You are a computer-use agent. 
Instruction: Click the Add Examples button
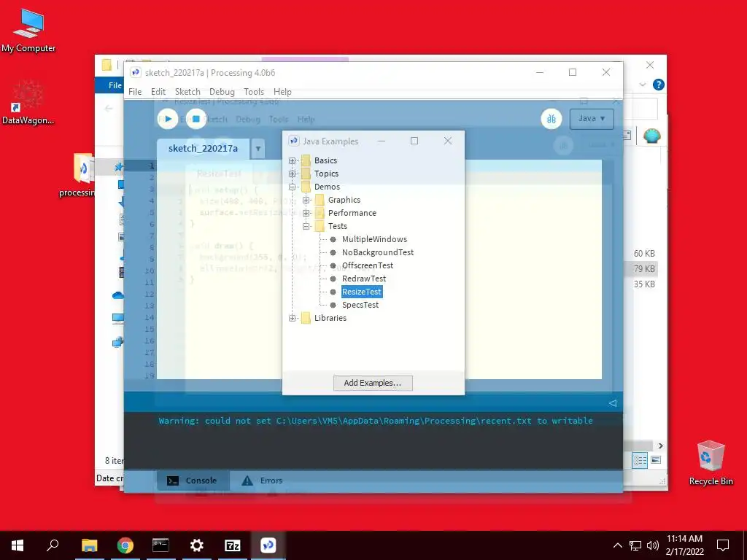point(373,383)
